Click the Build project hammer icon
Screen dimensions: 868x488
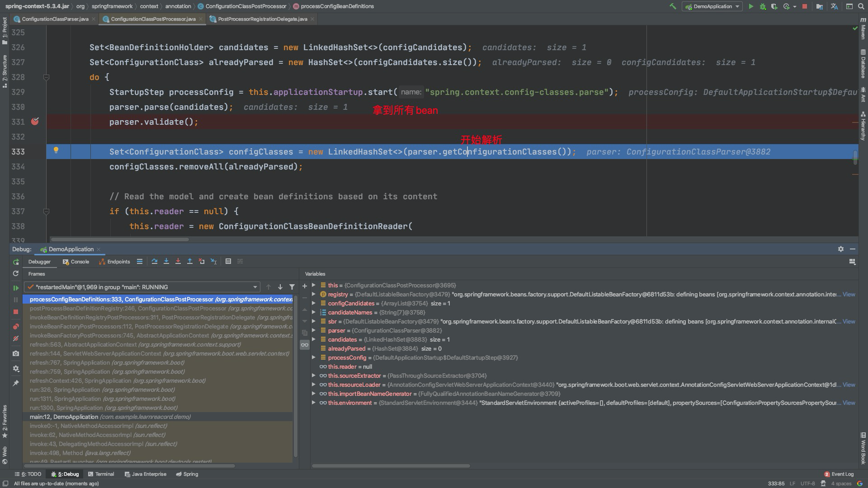[x=673, y=6]
